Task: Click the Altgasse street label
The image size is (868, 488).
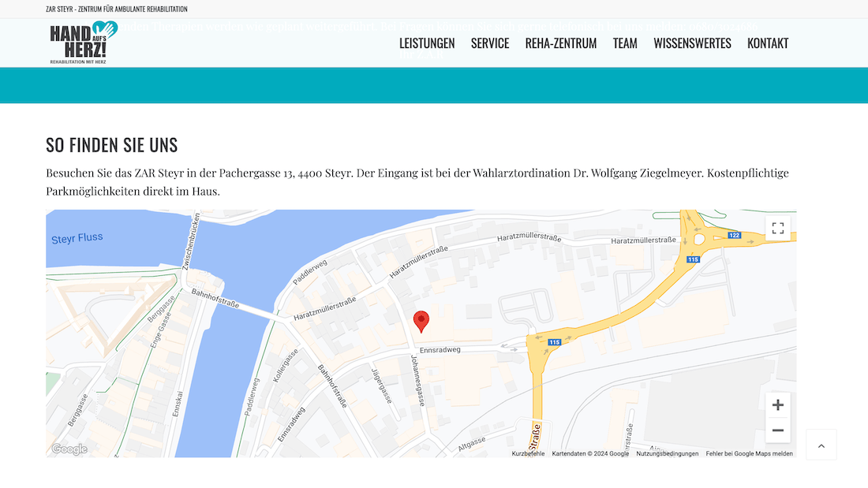Action: (x=472, y=444)
